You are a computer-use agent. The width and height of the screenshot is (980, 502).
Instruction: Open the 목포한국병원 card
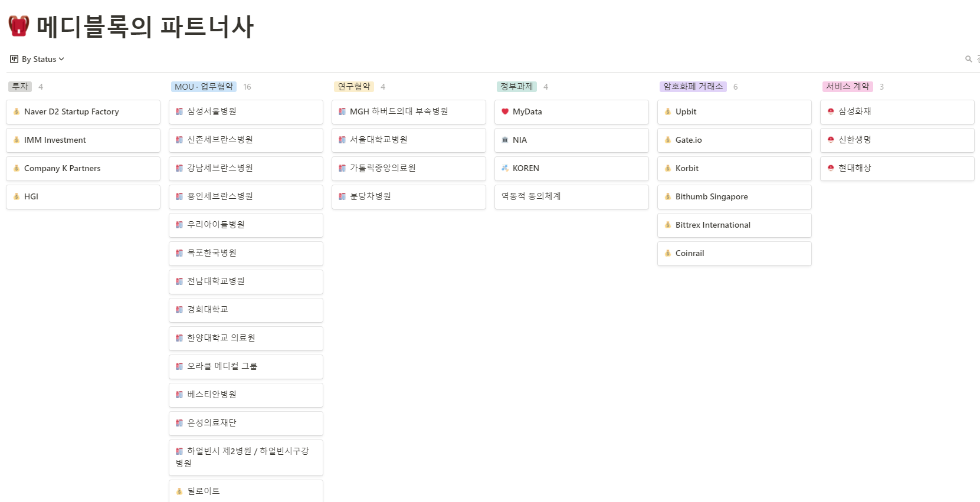coord(246,254)
